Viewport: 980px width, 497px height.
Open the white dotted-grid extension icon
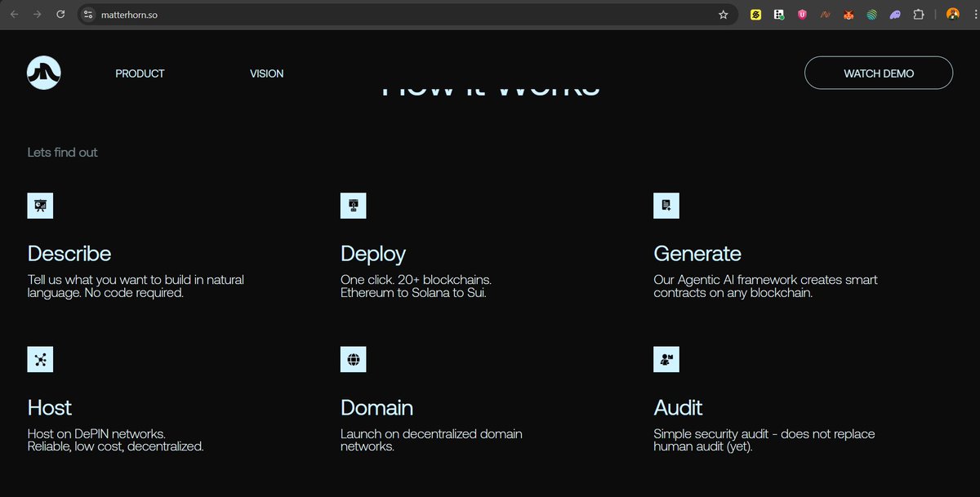(x=779, y=15)
